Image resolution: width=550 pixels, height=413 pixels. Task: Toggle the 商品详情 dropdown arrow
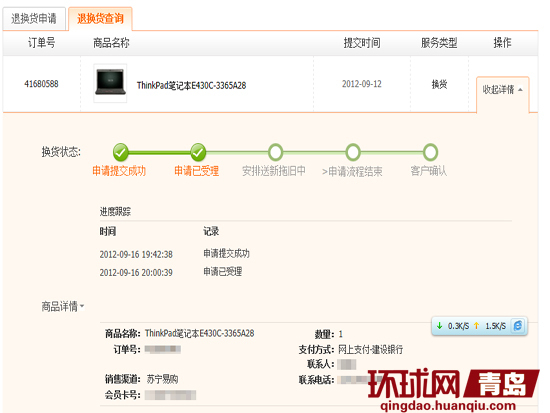tap(82, 306)
